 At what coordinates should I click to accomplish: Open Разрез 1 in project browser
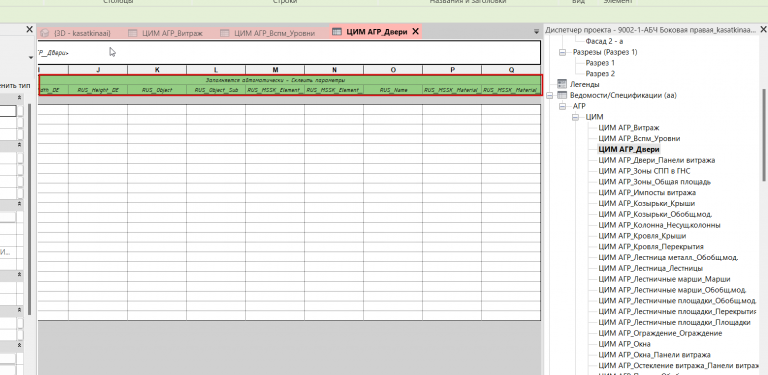pos(600,63)
